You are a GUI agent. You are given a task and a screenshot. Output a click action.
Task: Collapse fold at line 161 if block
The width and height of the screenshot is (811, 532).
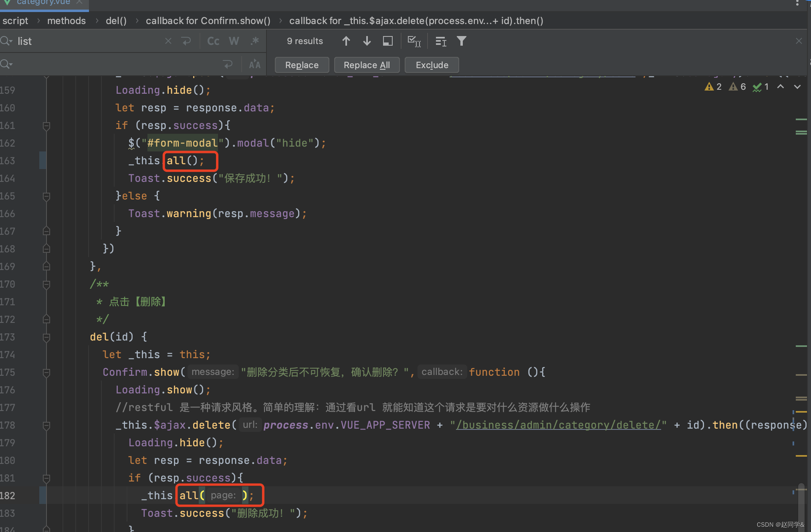pos(46,126)
